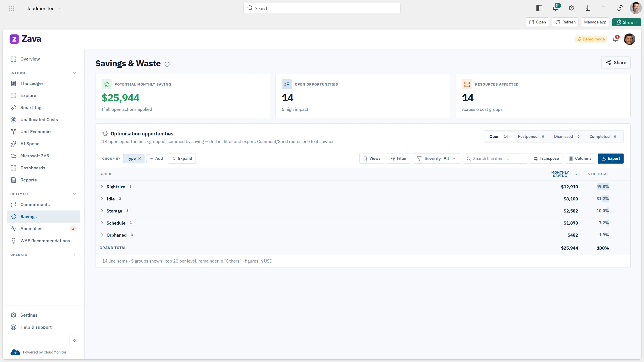
Task: Click Manage app
Action: [595, 22]
